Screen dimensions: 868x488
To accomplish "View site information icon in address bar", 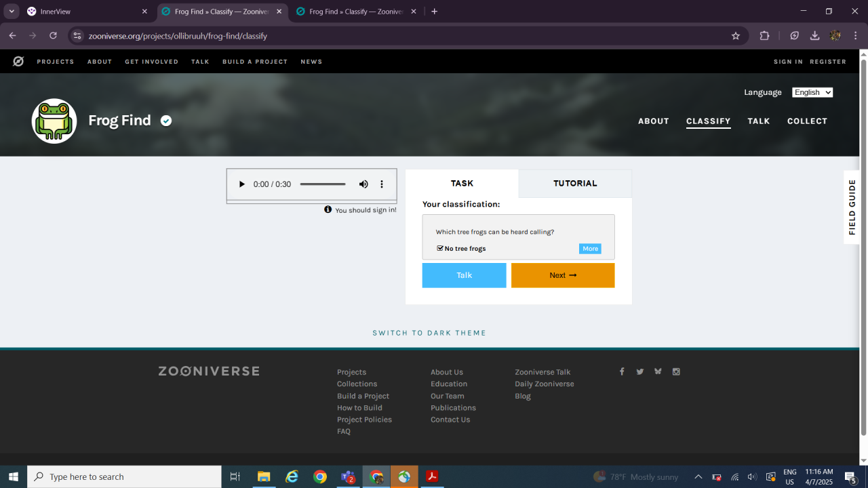I will click(x=77, y=36).
